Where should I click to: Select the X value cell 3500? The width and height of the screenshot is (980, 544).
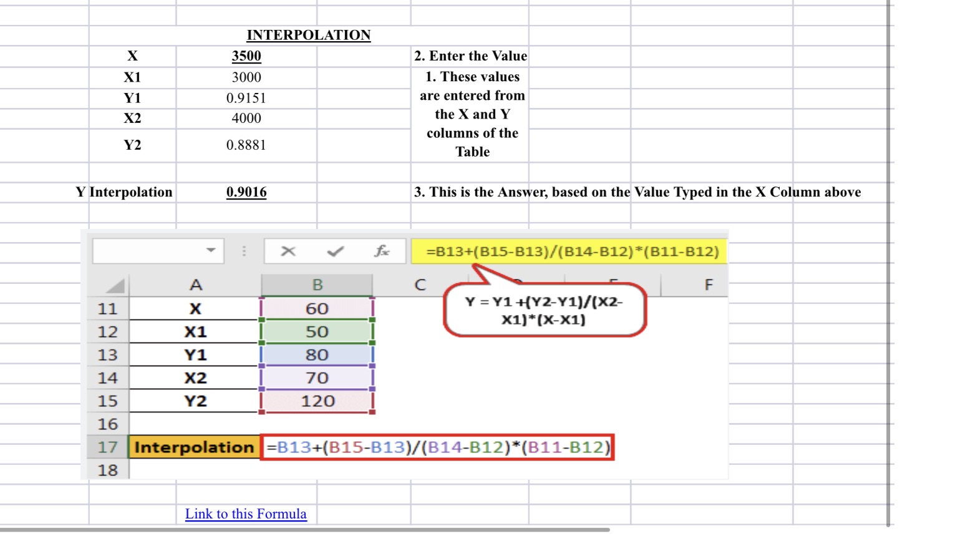246,56
